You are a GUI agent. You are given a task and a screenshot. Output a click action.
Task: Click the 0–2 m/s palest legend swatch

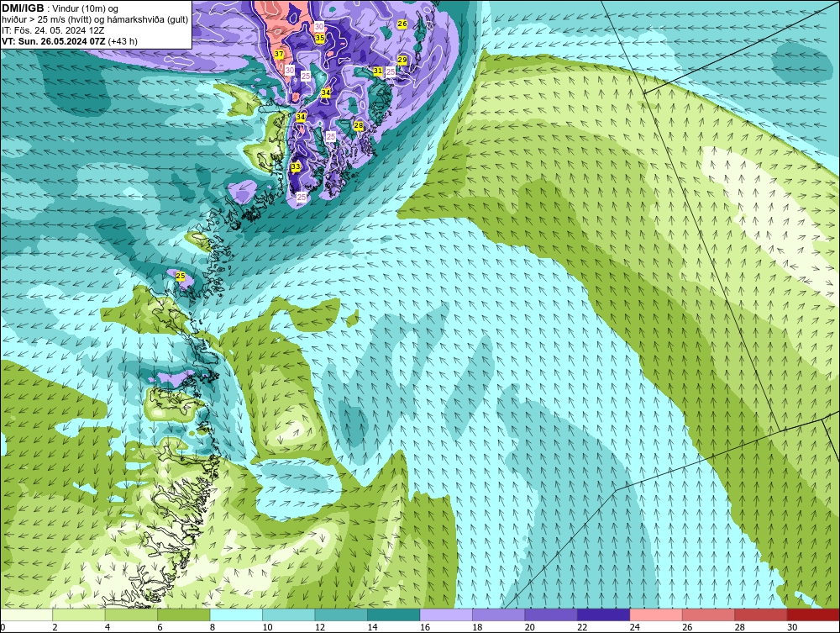coord(26,615)
